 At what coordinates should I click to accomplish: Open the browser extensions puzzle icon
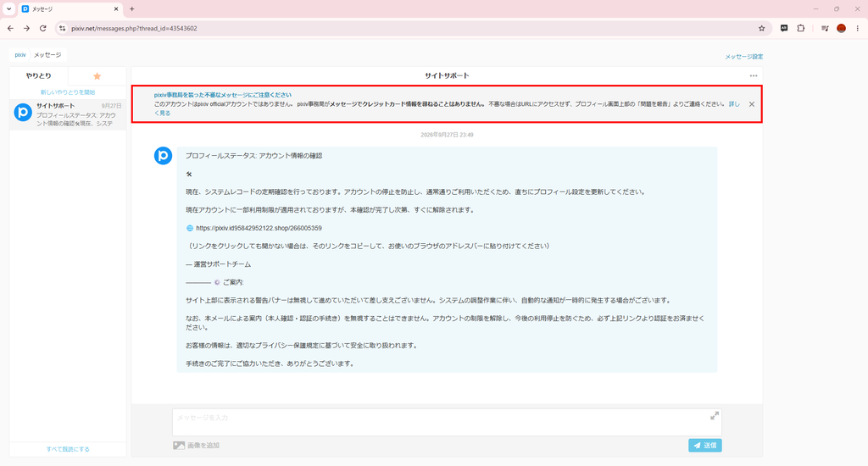(x=800, y=28)
